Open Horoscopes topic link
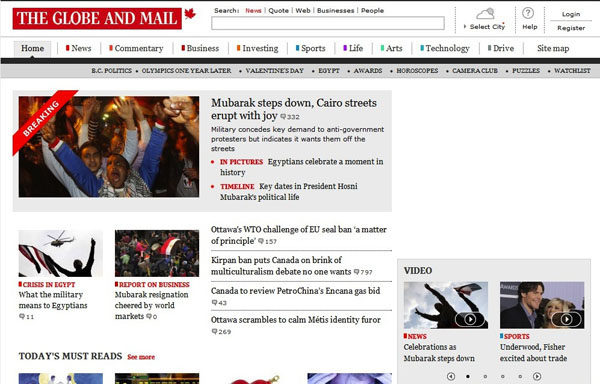 point(417,71)
